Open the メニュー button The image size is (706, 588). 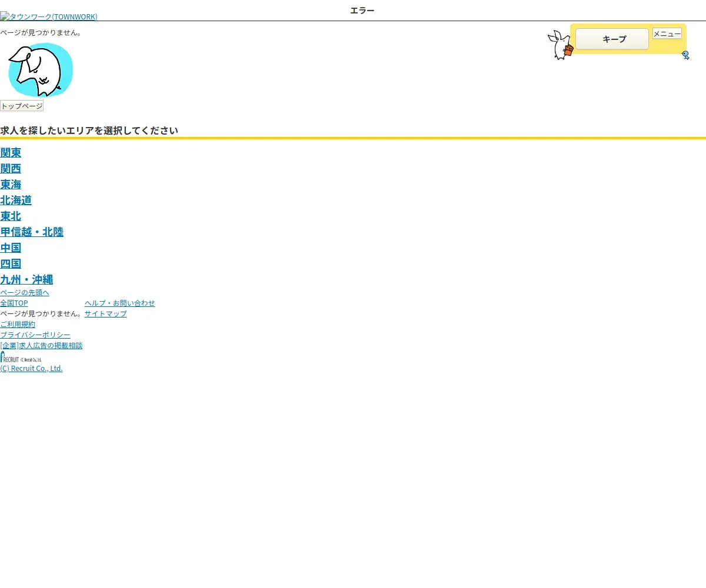[667, 34]
